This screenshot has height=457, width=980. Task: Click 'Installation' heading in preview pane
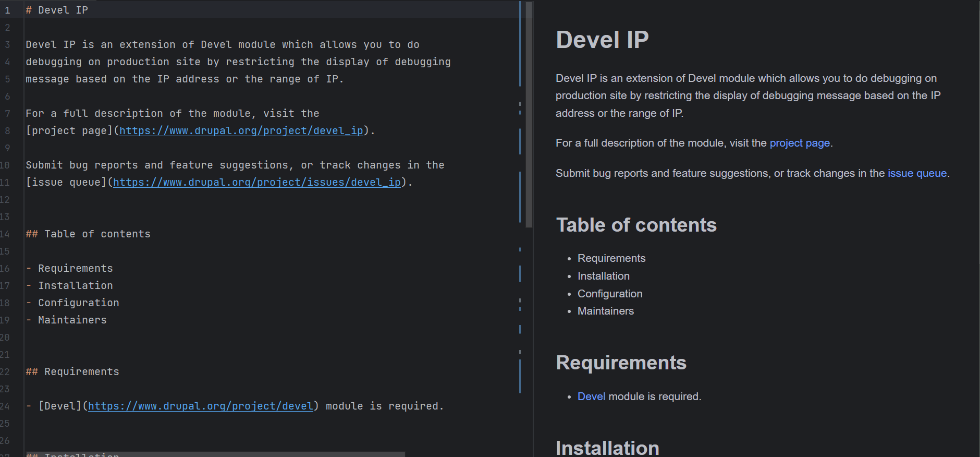607,448
